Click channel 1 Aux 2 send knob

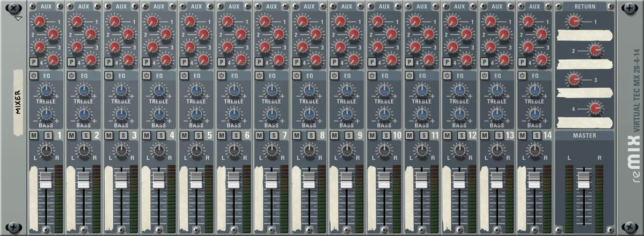coord(53,35)
